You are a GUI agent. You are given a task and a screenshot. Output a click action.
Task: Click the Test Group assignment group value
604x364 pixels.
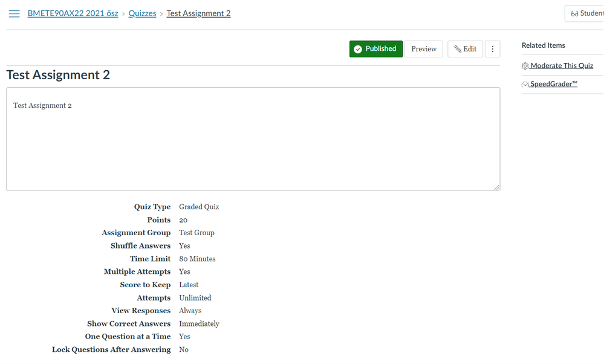pyautogui.click(x=196, y=233)
